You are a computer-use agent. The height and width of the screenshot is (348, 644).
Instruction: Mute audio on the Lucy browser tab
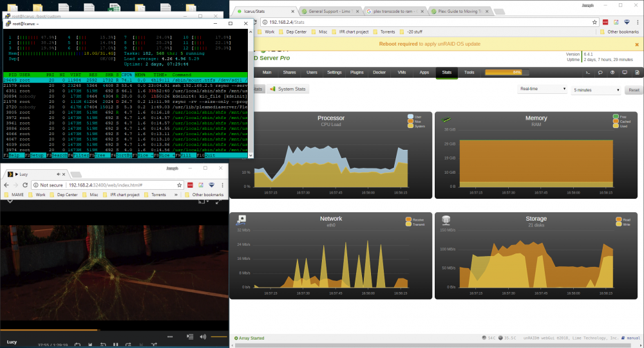[59, 174]
